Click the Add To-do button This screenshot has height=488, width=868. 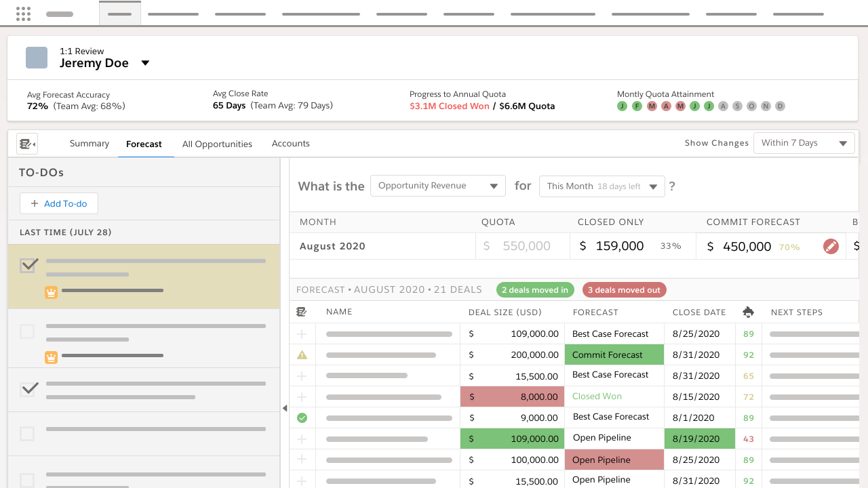[x=58, y=203]
